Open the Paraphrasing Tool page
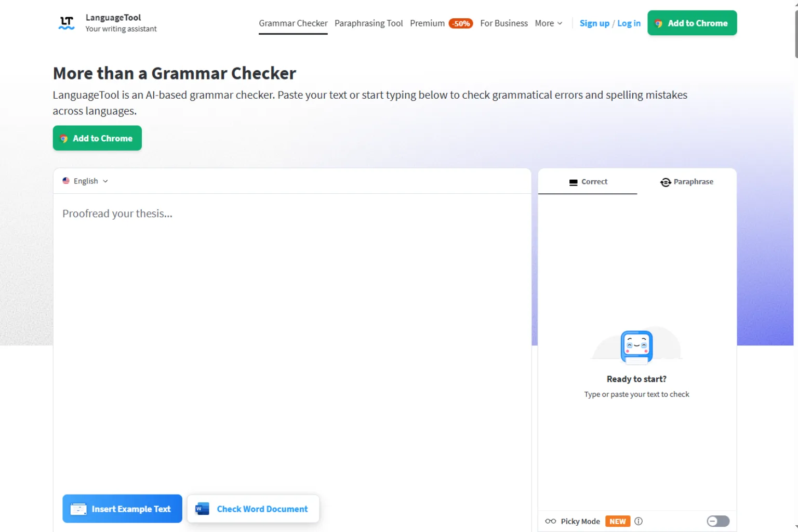Image resolution: width=798 pixels, height=532 pixels. point(368,23)
